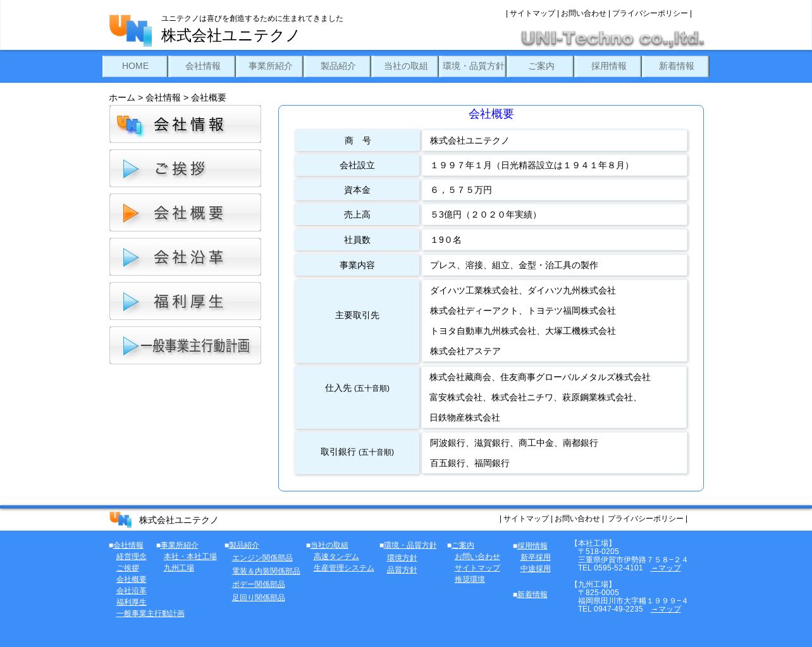
Task: Click the 資本金 value ６，５７５万円
Action: click(x=461, y=190)
